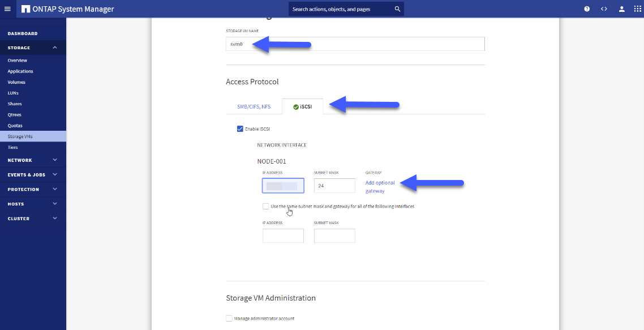Click the second empty IP Address field
The width and height of the screenshot is (644, 330).
pyautogui.click(x=283, y=236)
